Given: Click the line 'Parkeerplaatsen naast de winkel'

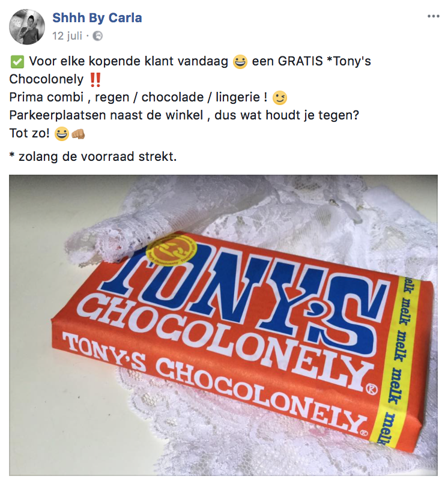Looking at the screenshot, I should coord(106,115).
